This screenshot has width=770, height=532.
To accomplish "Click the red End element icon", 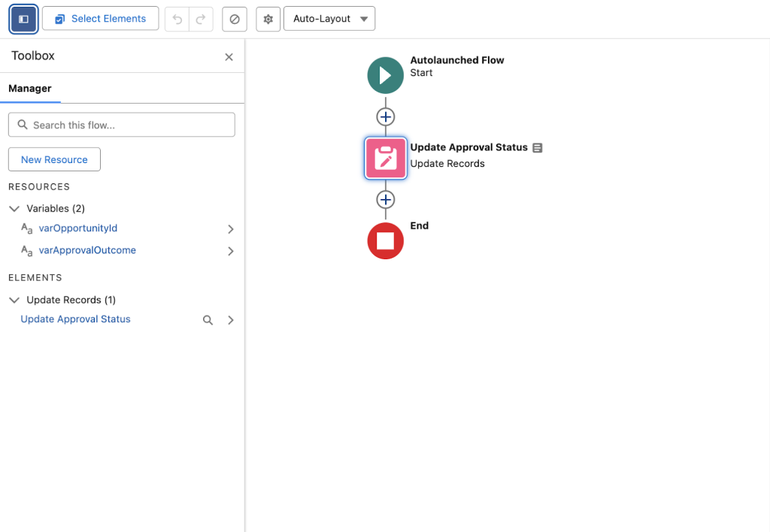I will [x=386, y=241].
